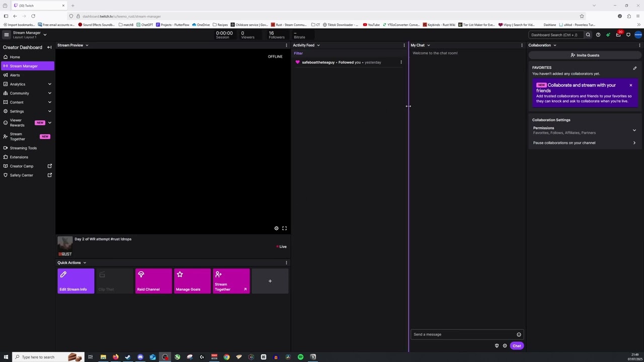Viewport: 644px width, 362px height.
Task: Expand the My Chat panel dropdown
Action: [428, 45]
